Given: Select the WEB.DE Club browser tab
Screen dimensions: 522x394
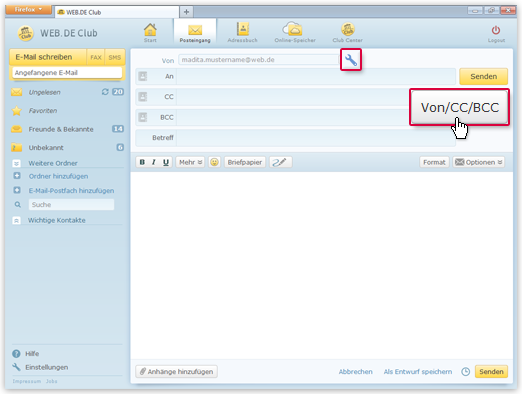Looking at the screenshot, I should pos(117,12).
